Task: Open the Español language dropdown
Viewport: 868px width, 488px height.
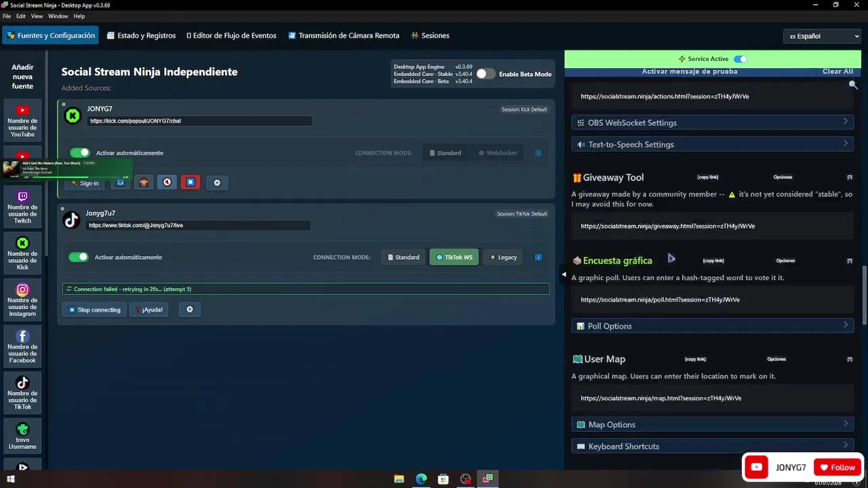Action: (x=821, y=36)
